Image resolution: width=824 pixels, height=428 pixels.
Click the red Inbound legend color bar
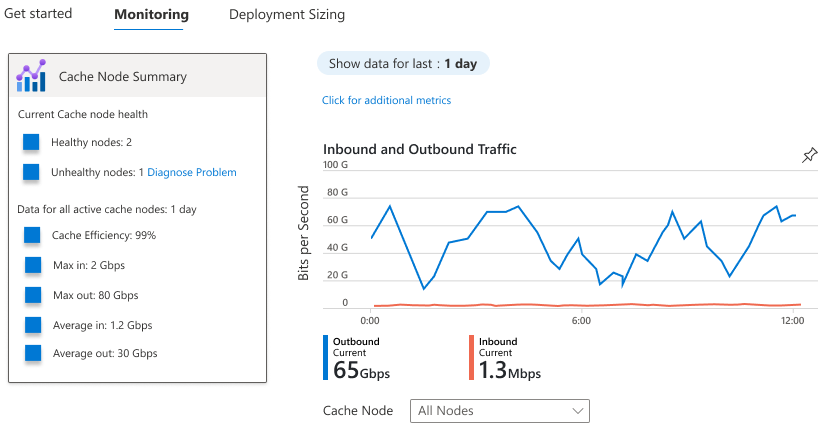[x=471, y=358]
